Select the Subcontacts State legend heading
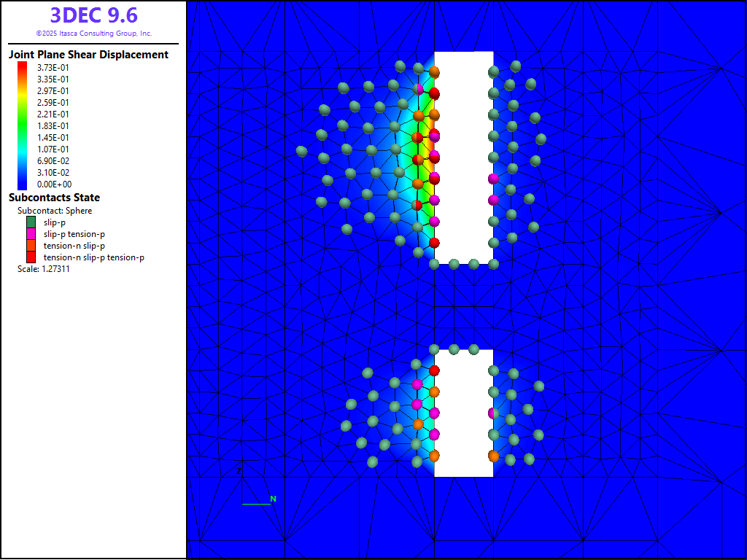This screenshot has height=560, width=747. point(54,198)
